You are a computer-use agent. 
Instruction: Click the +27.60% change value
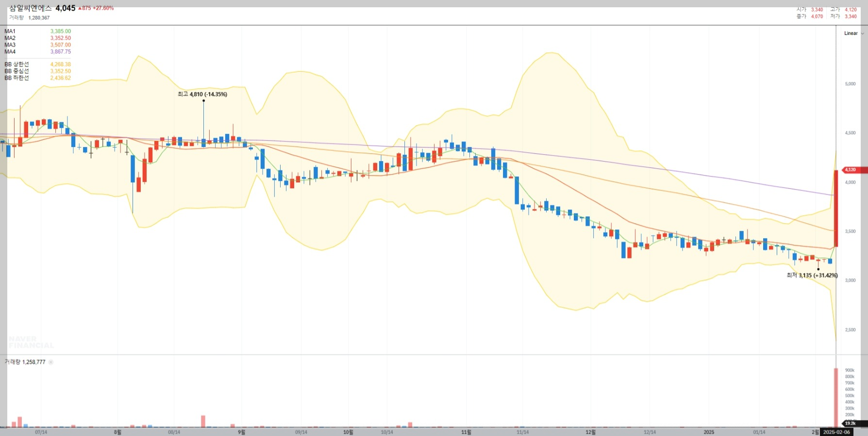point(103,8)
